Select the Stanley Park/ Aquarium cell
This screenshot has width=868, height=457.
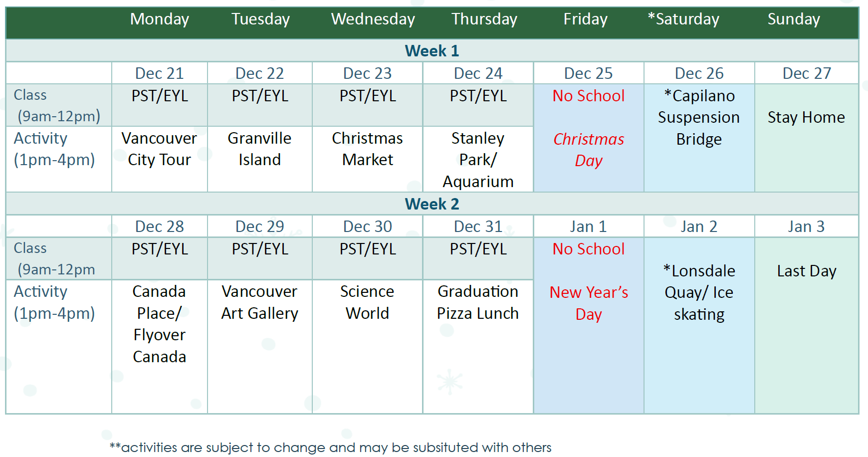click(478, 159)
